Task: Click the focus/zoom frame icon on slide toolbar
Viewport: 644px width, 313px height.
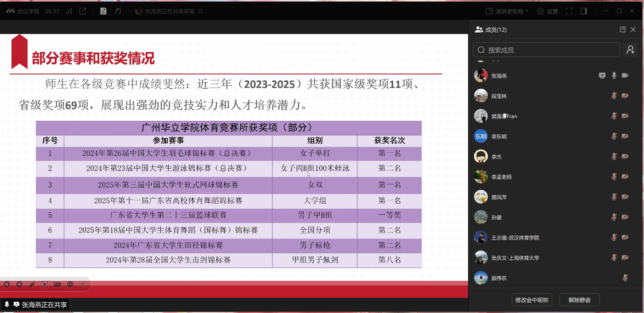Action: [45, 285]
